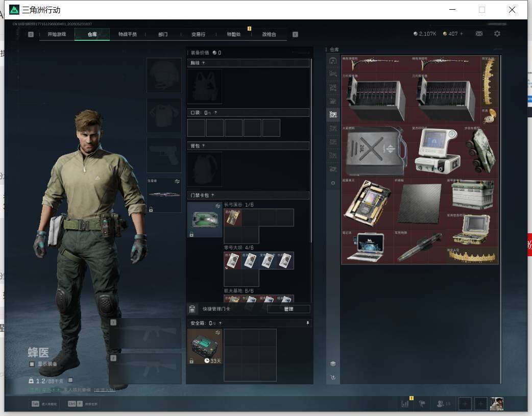
Task: Select the highlighted warehouse category icon
Action: coord(333,114)
